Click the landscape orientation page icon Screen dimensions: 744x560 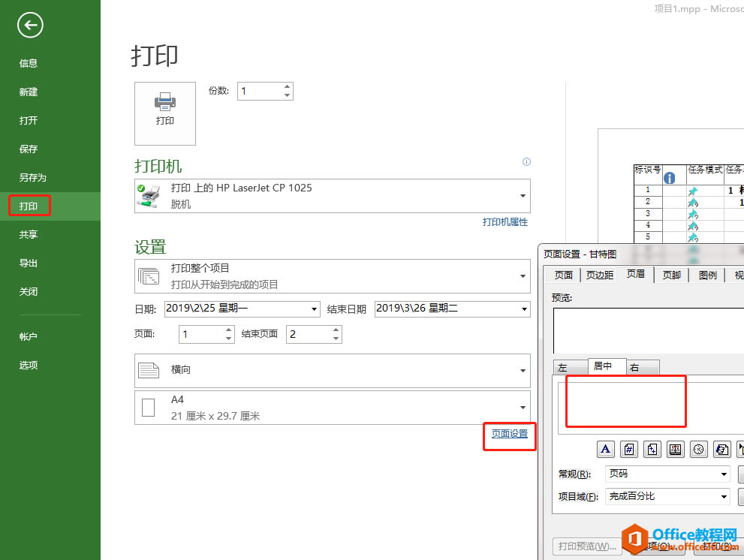[x=149, y=370]
